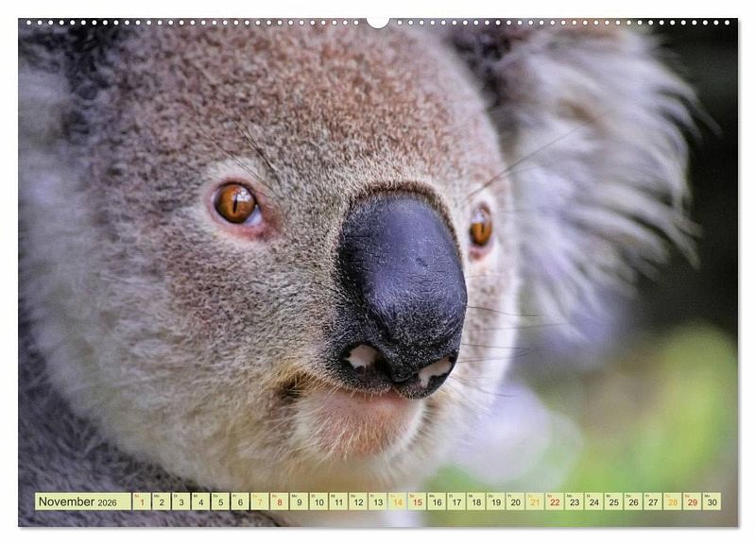Click the last date cell, day 30
Viewport: 756px width, 545px height.
[712, 502]
